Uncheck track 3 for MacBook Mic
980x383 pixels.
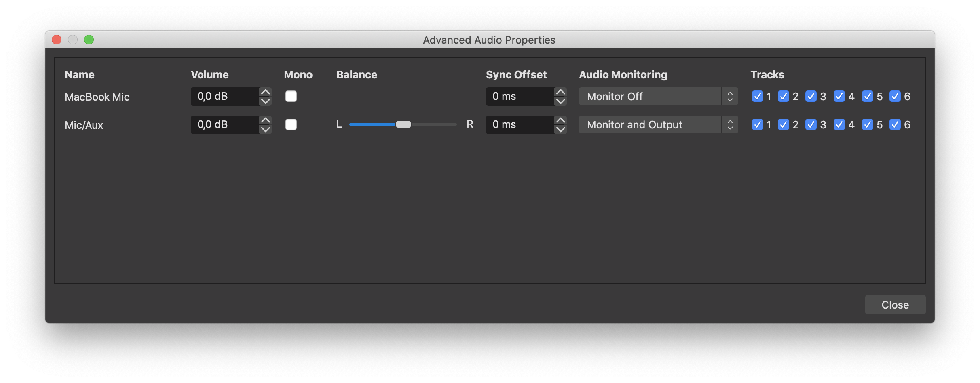click(x=811, y=96)
